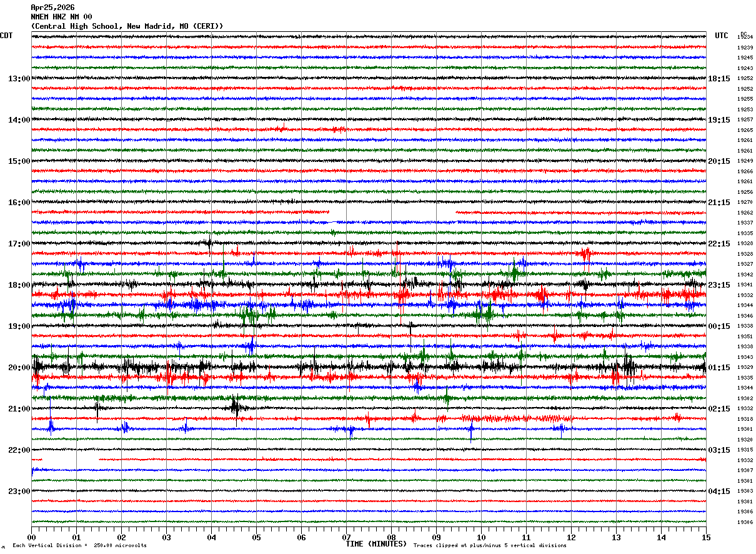
Task: Click the 13:00 CDT hour label
Action: point(19,79)
